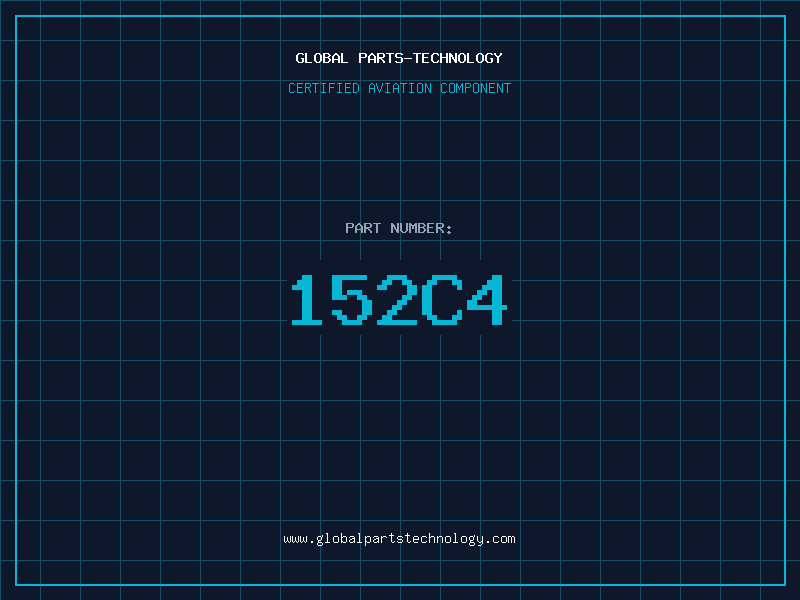The width and height of the screenshot is (800, 600).
Task: Select the part number 152C4
Action: click(399, 300)
